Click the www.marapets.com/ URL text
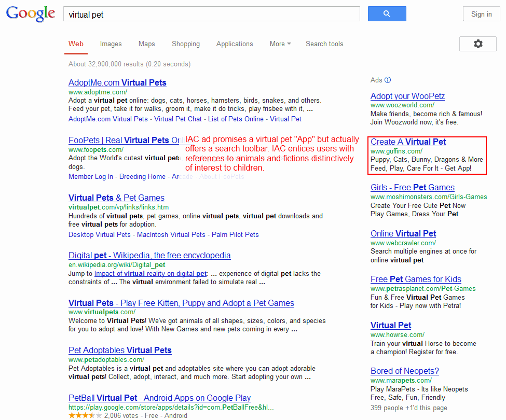 coord(401,381)
